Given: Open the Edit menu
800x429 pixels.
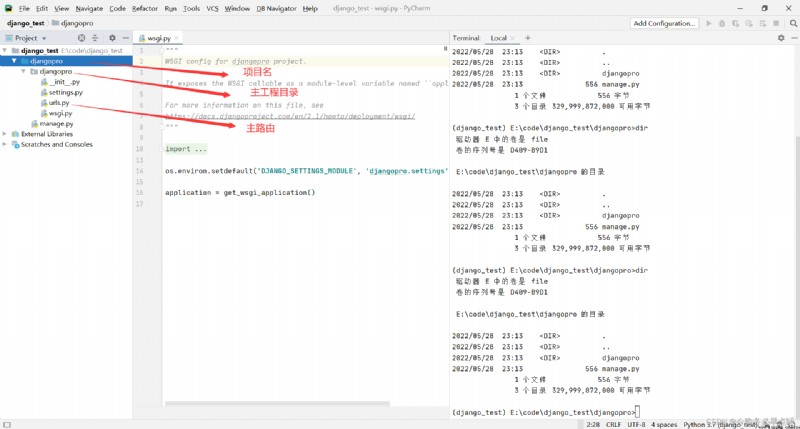Looking at the screenshot, I should [x=42, y=8].
